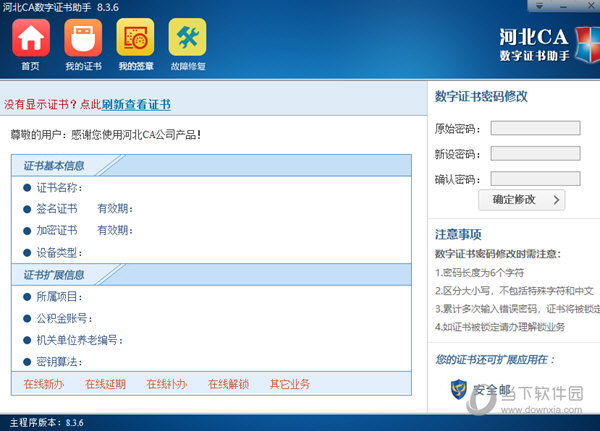Image resolution: width=600 pixels, height=431 pixels.
Task: Close the 河北CA数字证书助手 window
Action: [591, 5]
